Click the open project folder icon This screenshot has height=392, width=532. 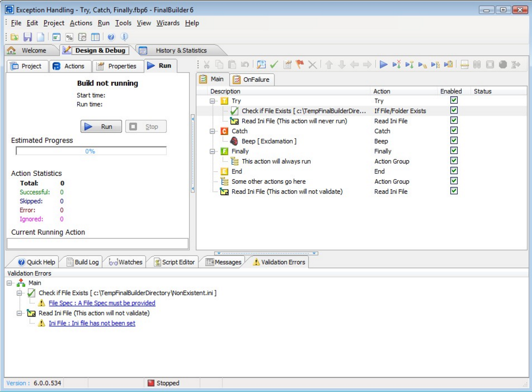(14, 37)
